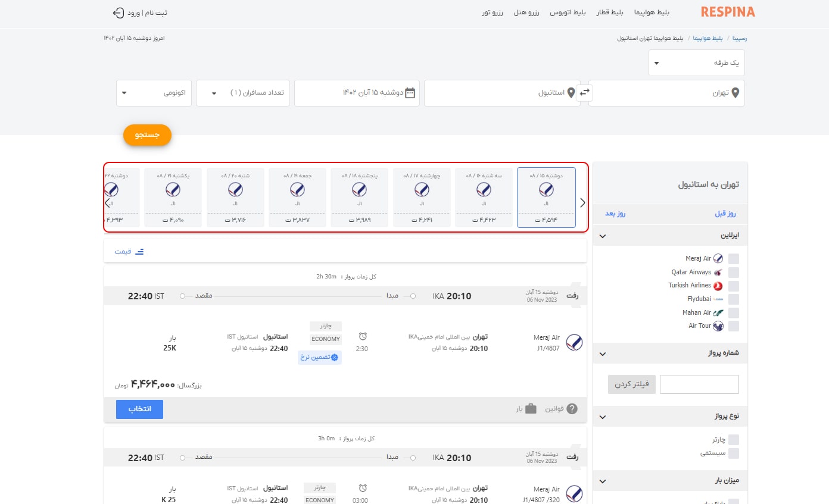Check the Meraj Air airline filter
The width and height of the screenshot is (829, 504).
734,258
